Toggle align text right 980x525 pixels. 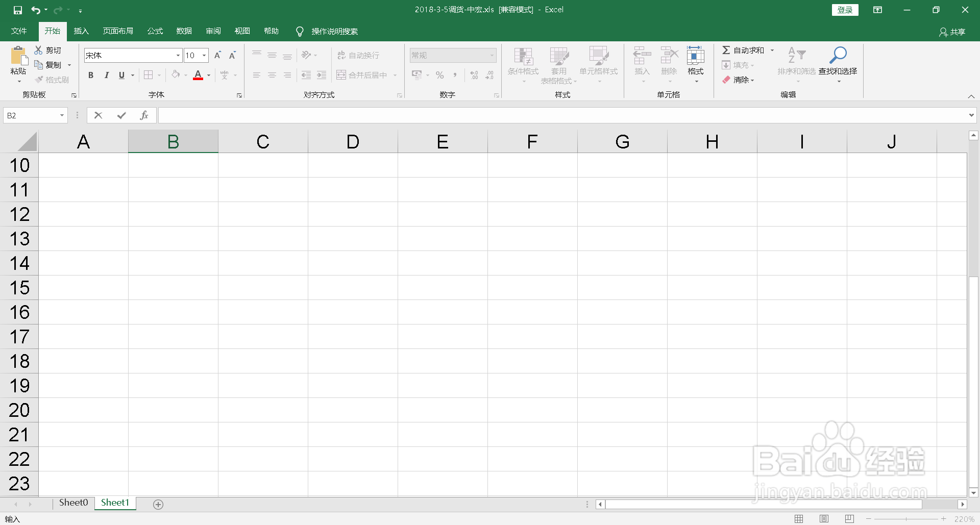(x=287, y=75)
